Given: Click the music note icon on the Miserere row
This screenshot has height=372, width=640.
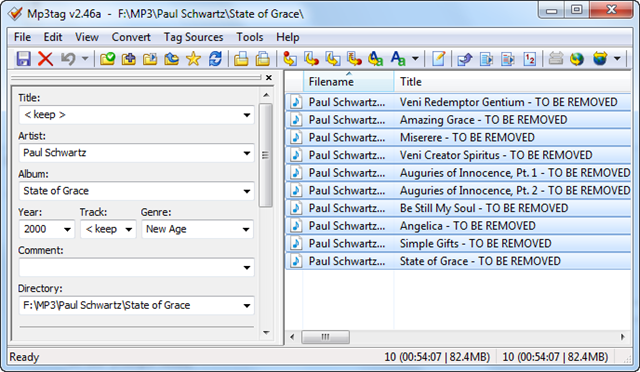Looking at the screenshot, I should pyautogui.click(x=296, y=137).
